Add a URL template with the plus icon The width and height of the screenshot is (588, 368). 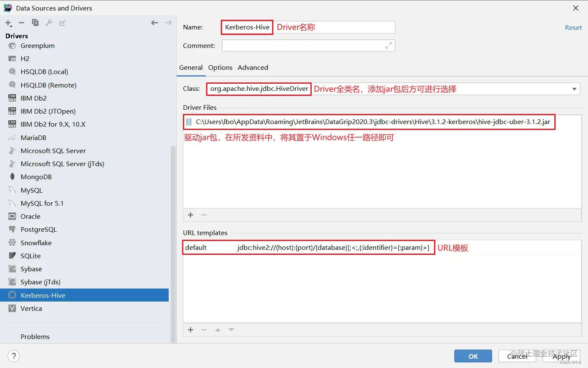coord(191,330)
